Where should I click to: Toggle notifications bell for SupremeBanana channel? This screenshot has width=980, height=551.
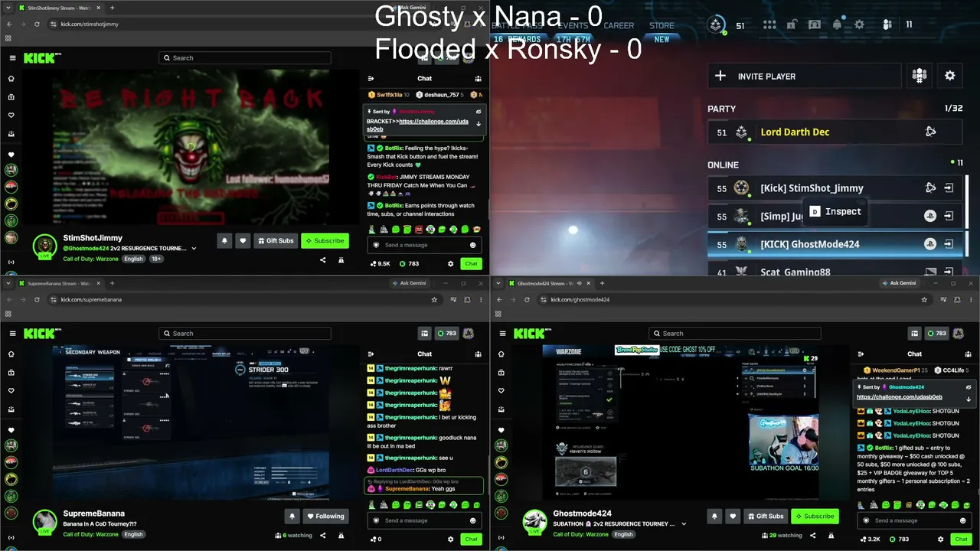click(x=292, y=517)
